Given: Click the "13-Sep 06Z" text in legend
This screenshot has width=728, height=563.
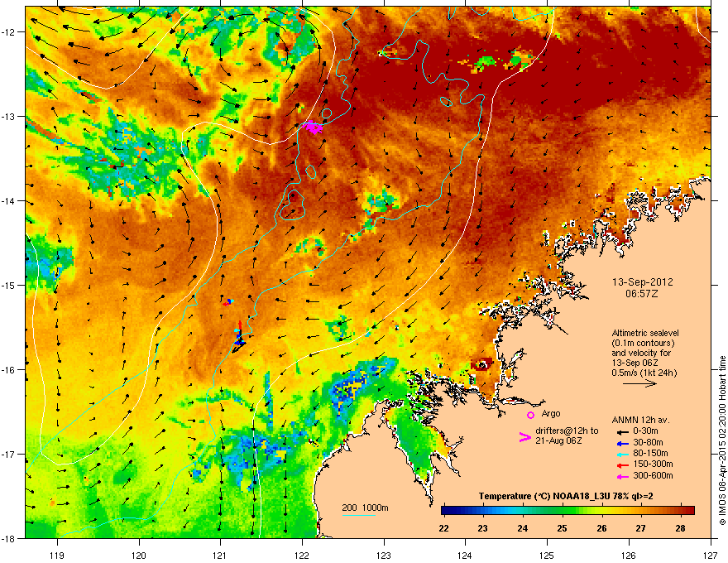Looking at the screenshot, I should 635,363.
